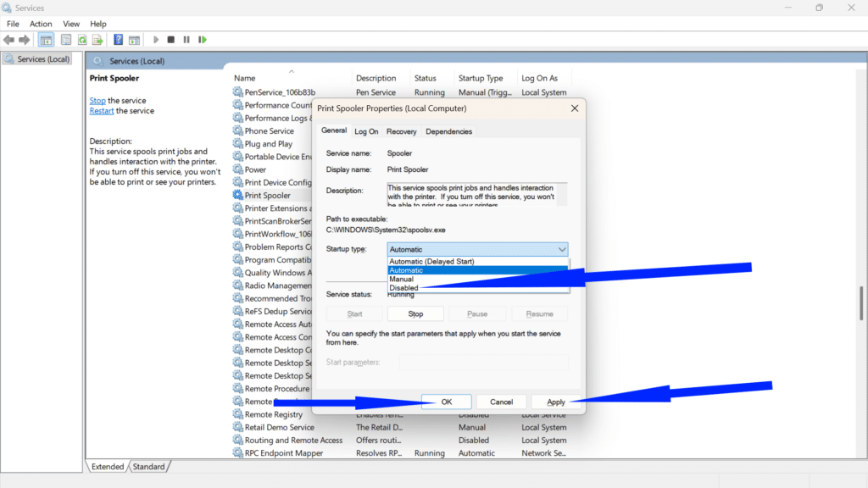Click the Stop Service square icon
This screenshot has width=868, height=488.
click(170, 39)
